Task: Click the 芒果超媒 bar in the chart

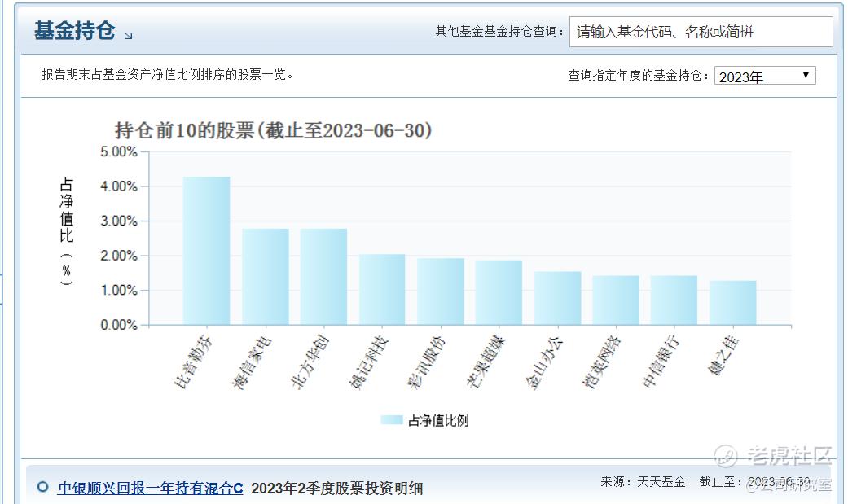Action: [x=499, y=292]
